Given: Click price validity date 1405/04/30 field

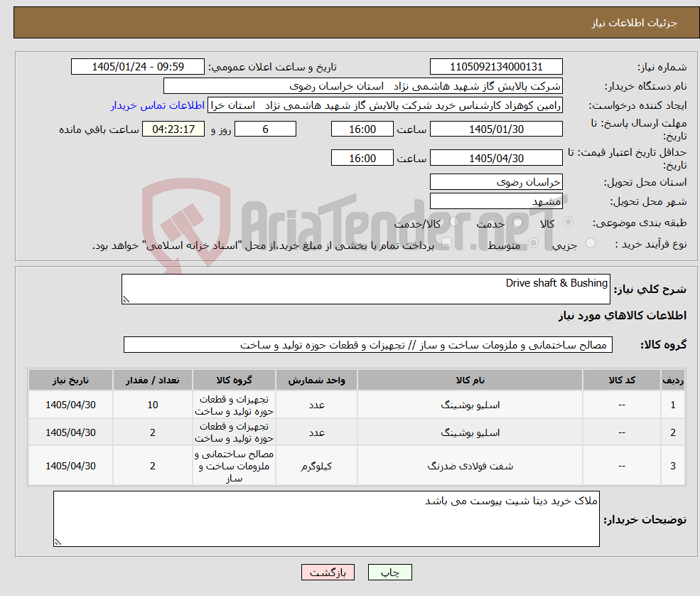Looking at the screenshot, I should [496, 158].
